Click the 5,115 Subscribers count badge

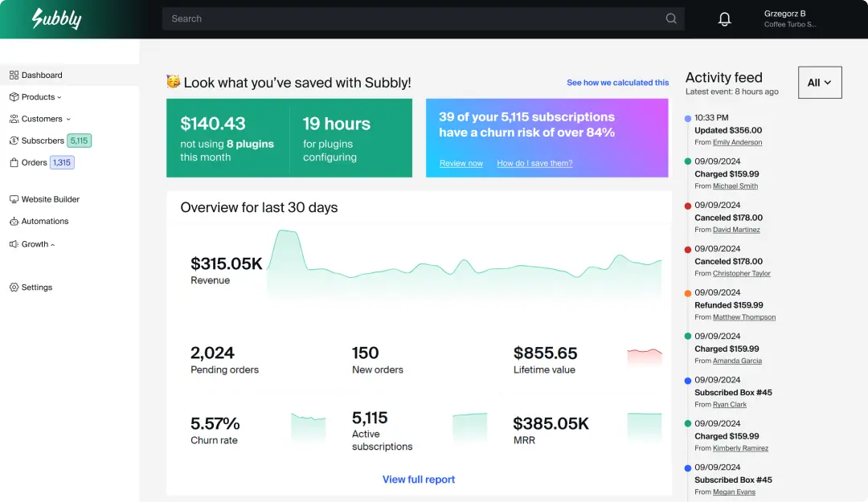click(x=79, y=141)
